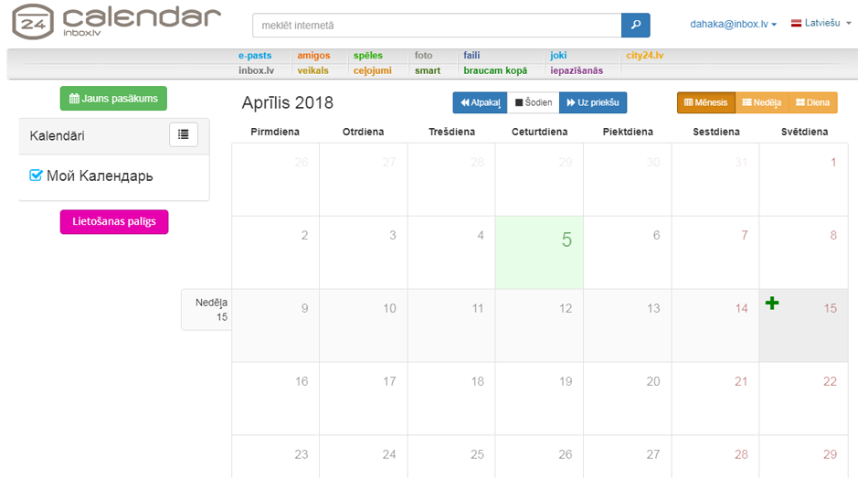Viewport: 868px width, 479px height.
Task: Click the magnifier search button
Action: pos(636,25)
